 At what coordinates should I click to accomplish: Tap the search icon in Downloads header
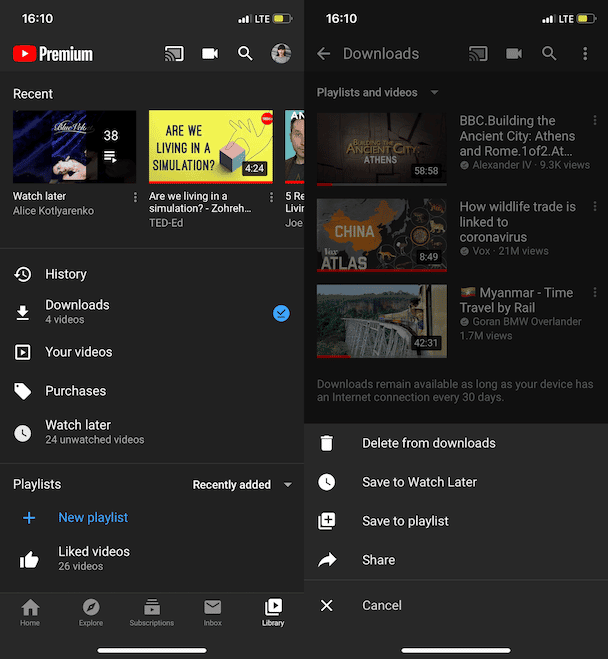point(549,54)
